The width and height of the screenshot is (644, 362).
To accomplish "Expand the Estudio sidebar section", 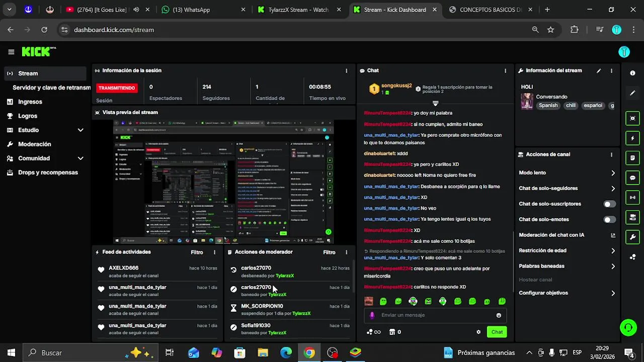I will click(x=80, y=130).
